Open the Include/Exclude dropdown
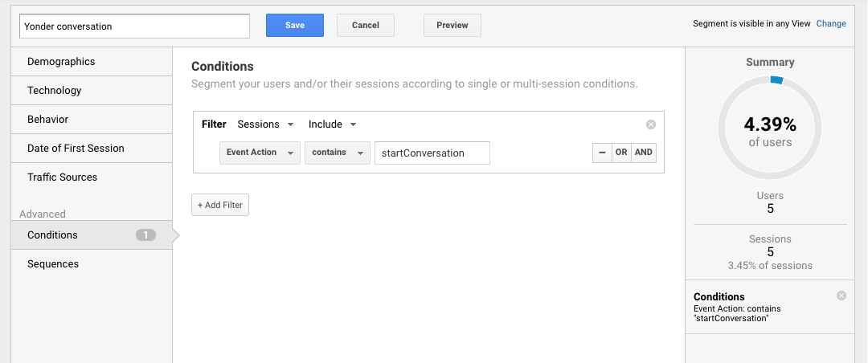This screenshot has width=868, height=363. click(332, 124)
